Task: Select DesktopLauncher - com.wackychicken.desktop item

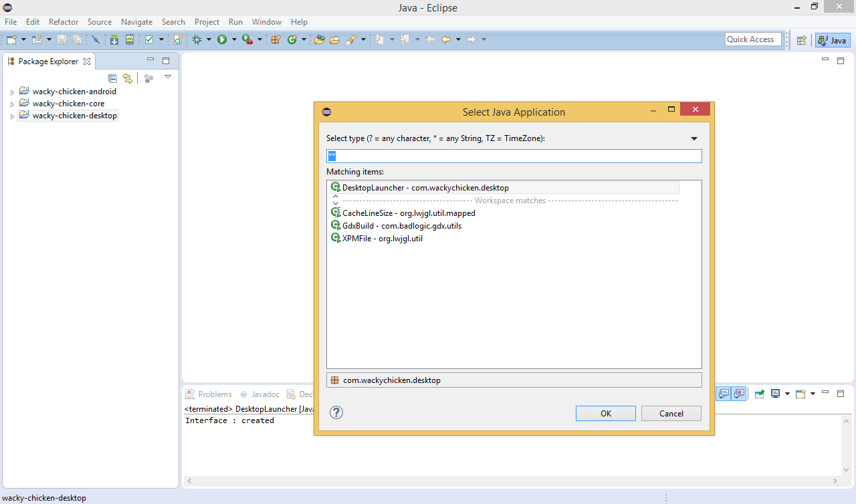Action: coord(504,188)
